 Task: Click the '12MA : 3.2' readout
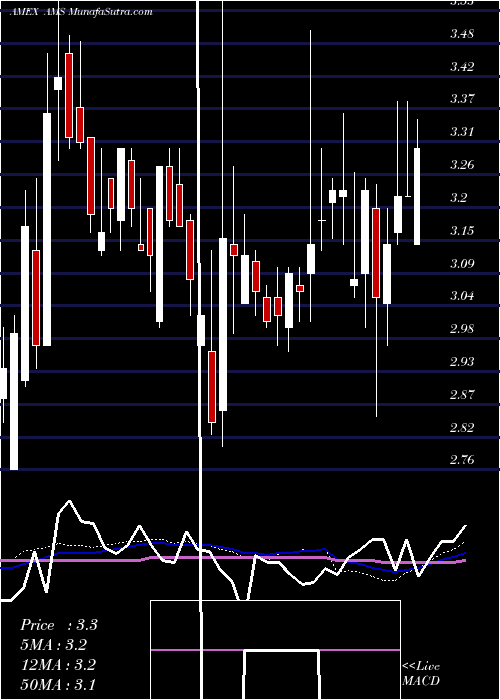(x=58, y=665)
